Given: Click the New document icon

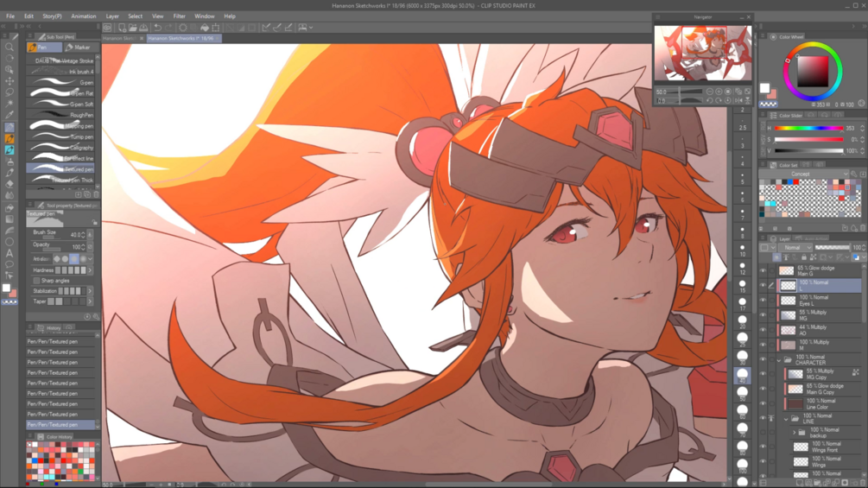Looking at the screenshot, I should 122,27.
